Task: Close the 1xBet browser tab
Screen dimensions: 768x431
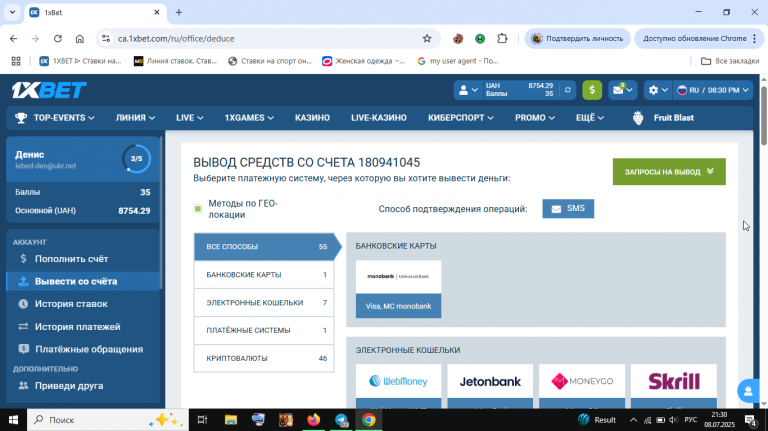Action: pyautogui.click(x=157, y=13)
